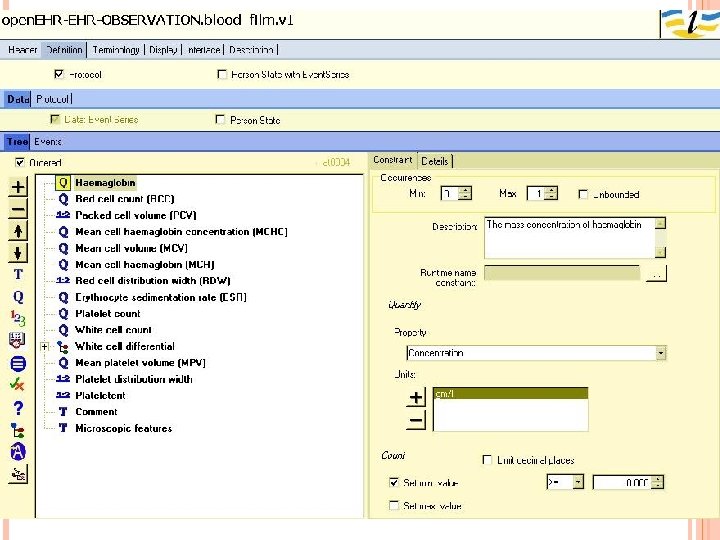Click the remove node minus icon in left toolbar
The width and height of the screenshot is (720, 540).
coord(18,209)
